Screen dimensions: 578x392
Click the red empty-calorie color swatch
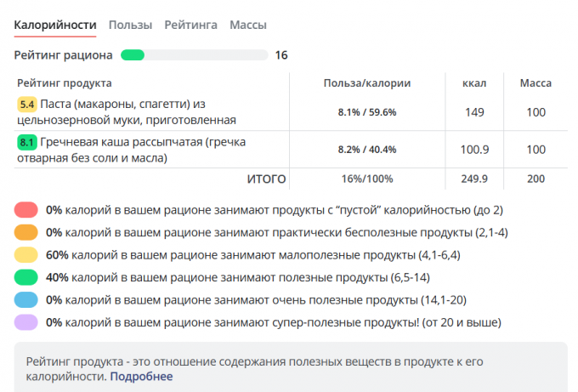[26, 209]
